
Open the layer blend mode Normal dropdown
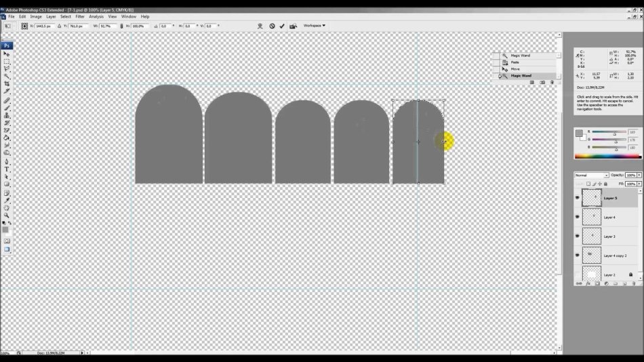pos(591,175)
